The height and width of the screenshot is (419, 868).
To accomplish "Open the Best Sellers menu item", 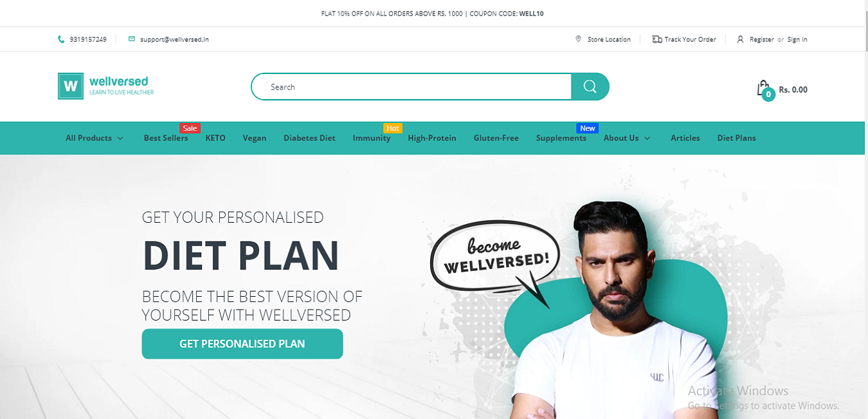I will click(166, 138).
